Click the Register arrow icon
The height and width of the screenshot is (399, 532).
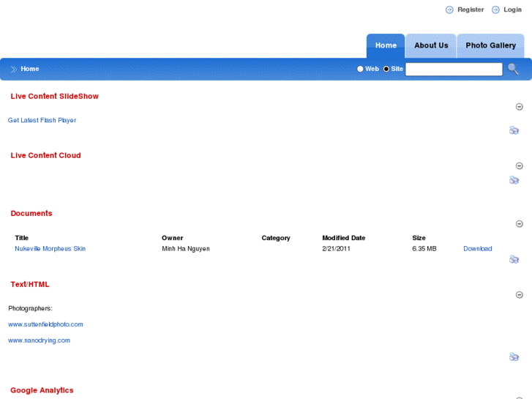tap(449, 10)
